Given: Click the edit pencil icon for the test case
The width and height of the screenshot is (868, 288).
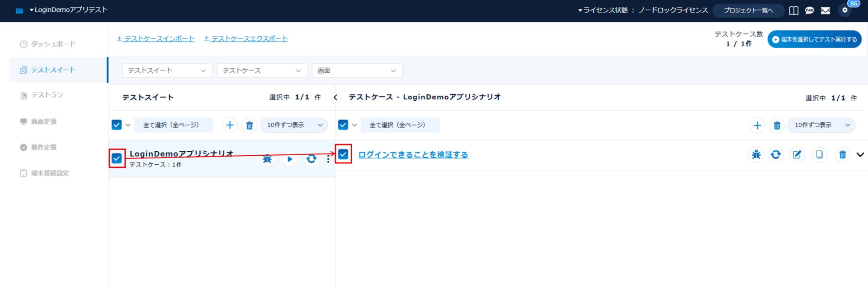Looking at the screenshot, I should tap(797, 155).
